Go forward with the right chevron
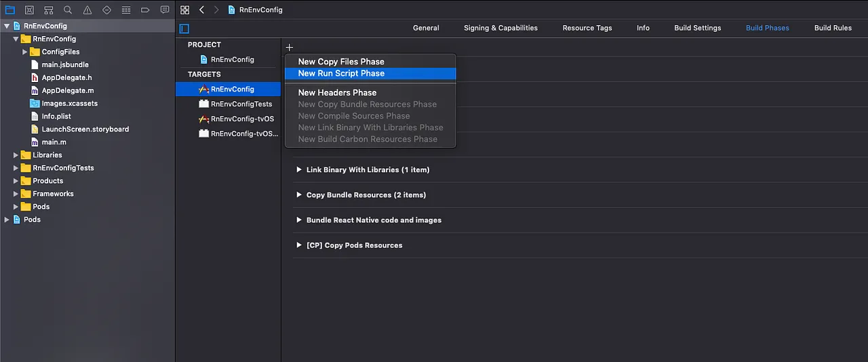 216,10
